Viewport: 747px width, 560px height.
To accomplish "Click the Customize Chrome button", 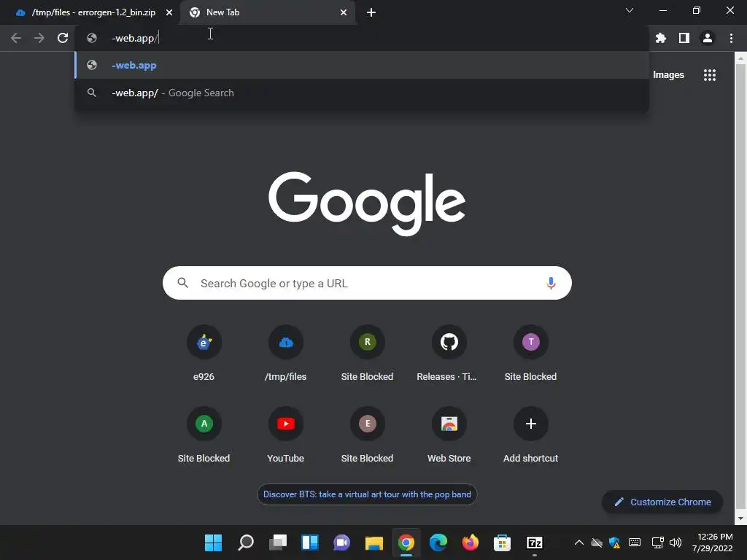I will tap(662, 502).
